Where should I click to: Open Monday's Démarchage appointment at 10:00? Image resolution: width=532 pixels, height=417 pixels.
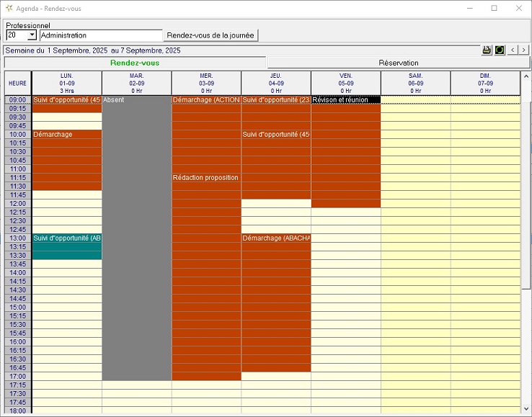tap(66, 160)
